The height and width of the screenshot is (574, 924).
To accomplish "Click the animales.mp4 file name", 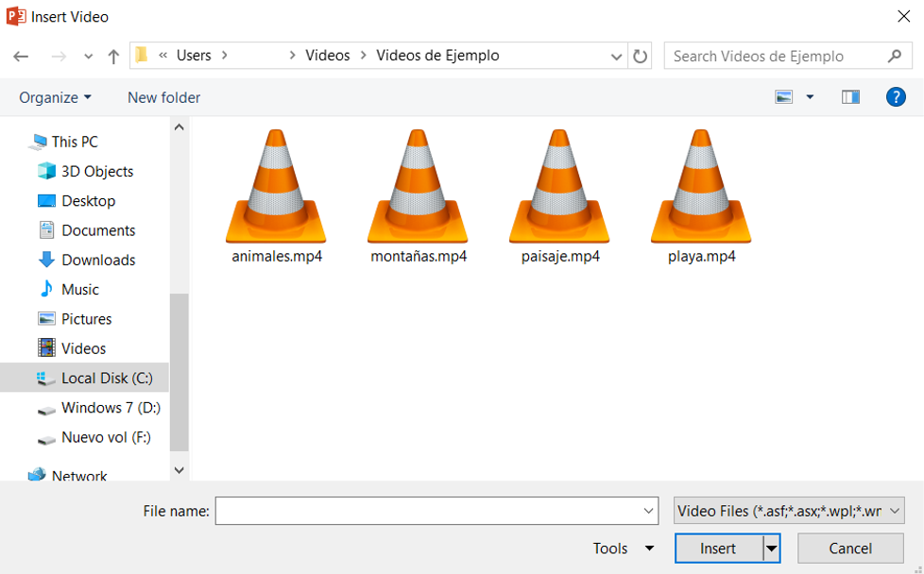I will click(277, 257).
